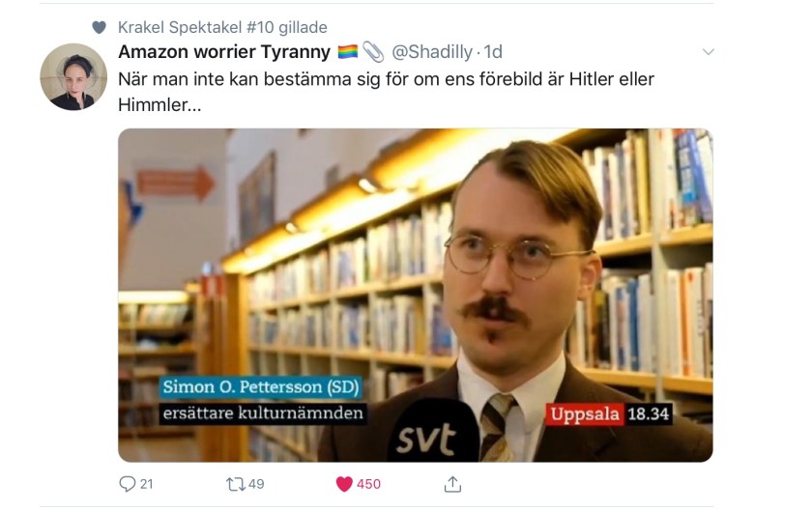The width and height of the screenshot is (812, 512).
Task: Expand the tweet options chevron
Action: (x=708, y=52)
